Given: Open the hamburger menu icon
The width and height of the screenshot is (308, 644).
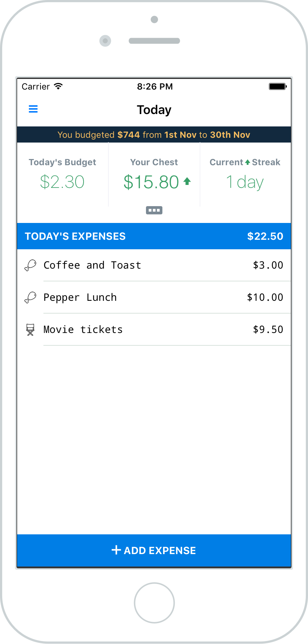Looking at the screenshot, I should (33, 109).
